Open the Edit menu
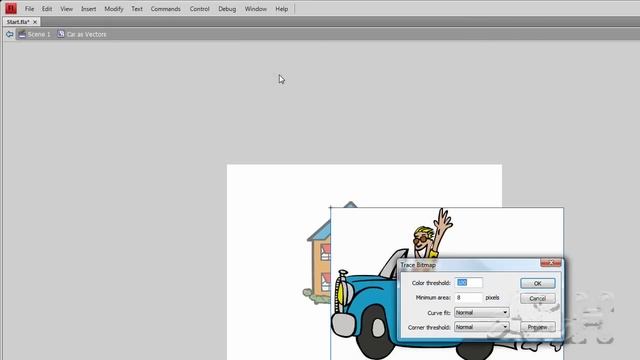Image resolution: width=640 pixels, height=360 pixels. pos(47,9)
